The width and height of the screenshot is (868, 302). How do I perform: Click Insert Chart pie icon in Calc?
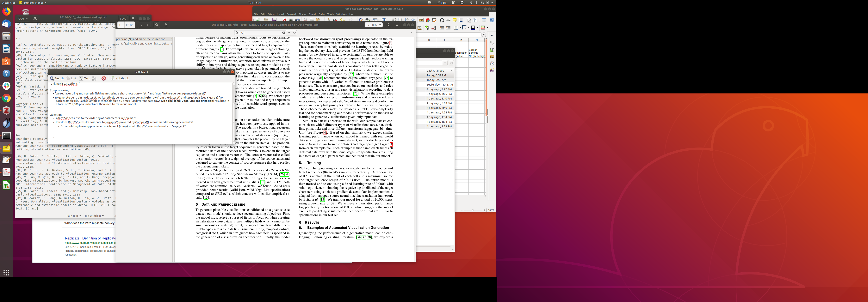pyautogui.click(x=428, y=20)
